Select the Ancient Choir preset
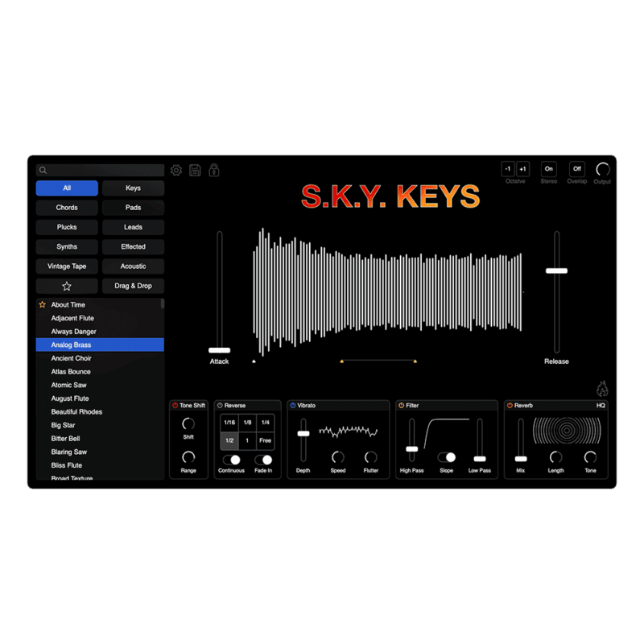The height and width of the screenshot is (644, 644). pos(100,358)
